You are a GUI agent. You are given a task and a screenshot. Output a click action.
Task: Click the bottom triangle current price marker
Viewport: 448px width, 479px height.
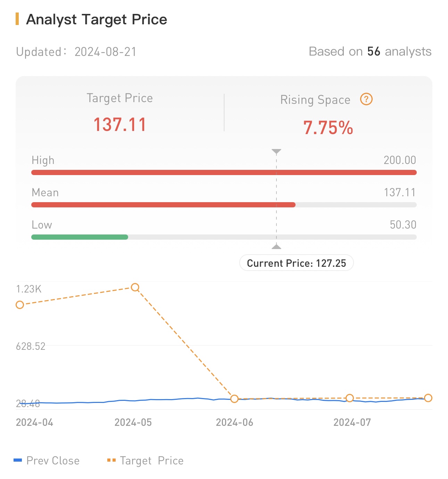276,246
